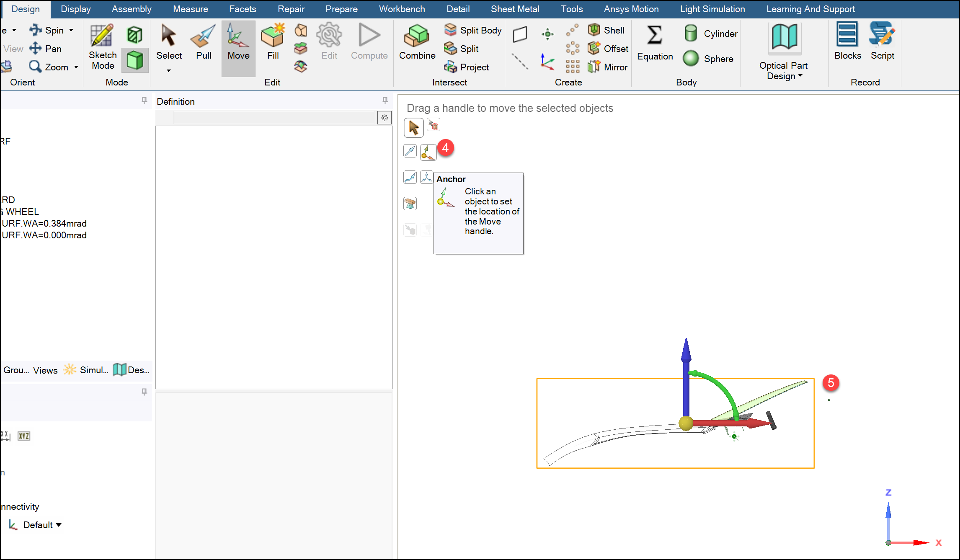Open the Assembly ribbon tab
Viewport: 960px width, 560px height.
pos(132,9)
